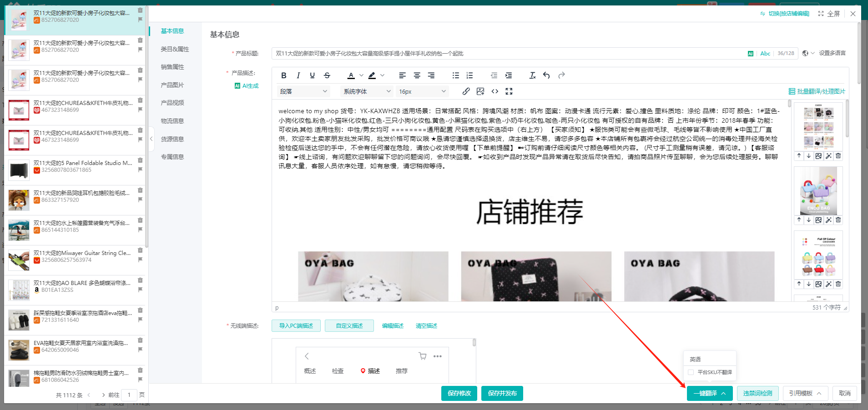This screenshot has width=868, height=410.
Task: Open source code view
Action: (x=495, y=91)
